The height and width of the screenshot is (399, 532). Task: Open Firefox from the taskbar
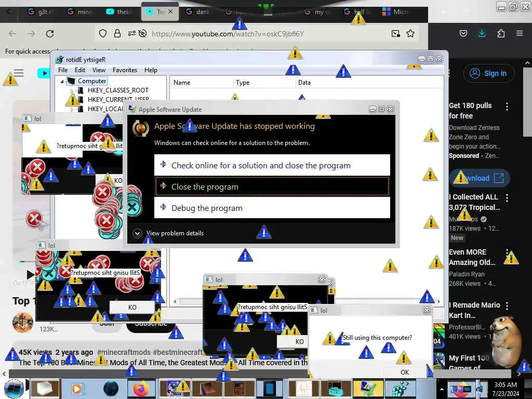click(141, 389)
